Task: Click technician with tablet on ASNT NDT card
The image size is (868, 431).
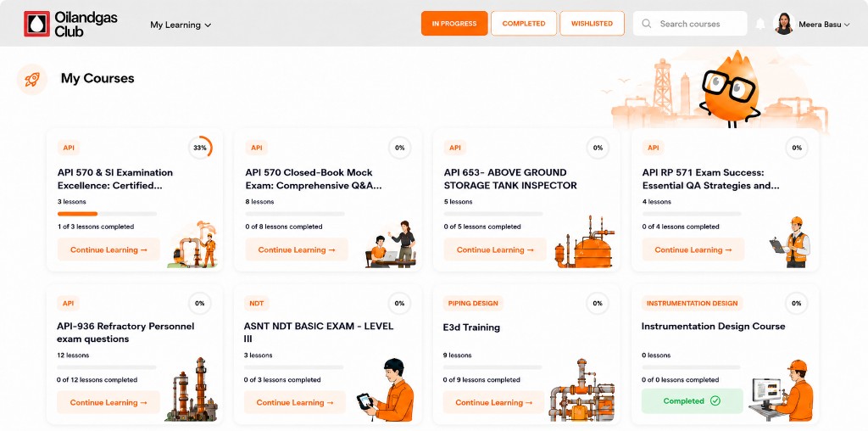Action: pyautogui.click(x=386, y=390)
